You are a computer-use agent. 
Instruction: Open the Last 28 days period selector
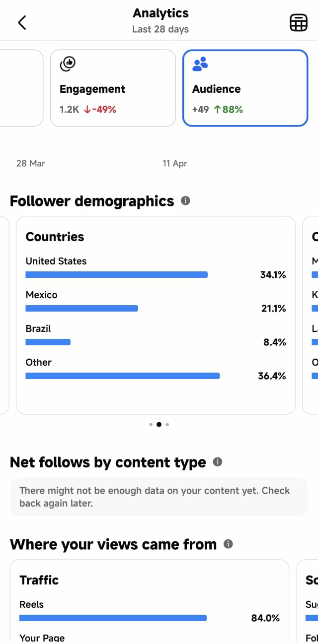pyautogui.click(x=160, y=29)
